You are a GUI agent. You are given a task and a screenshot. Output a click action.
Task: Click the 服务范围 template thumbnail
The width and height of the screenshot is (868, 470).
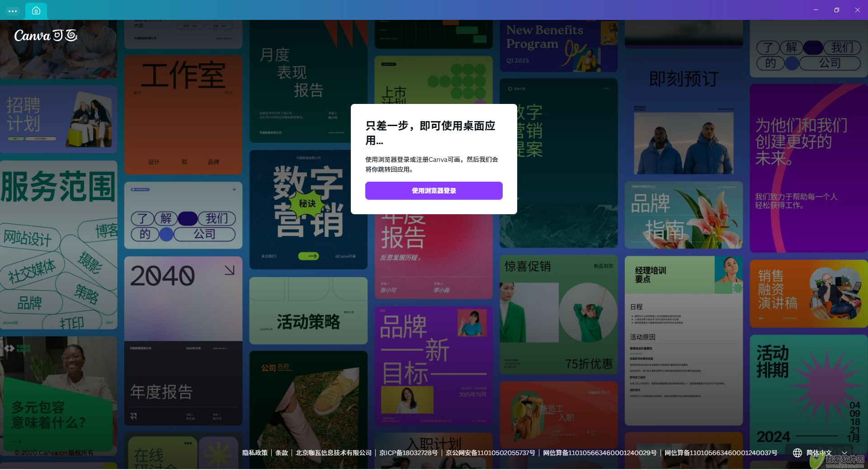59,245
